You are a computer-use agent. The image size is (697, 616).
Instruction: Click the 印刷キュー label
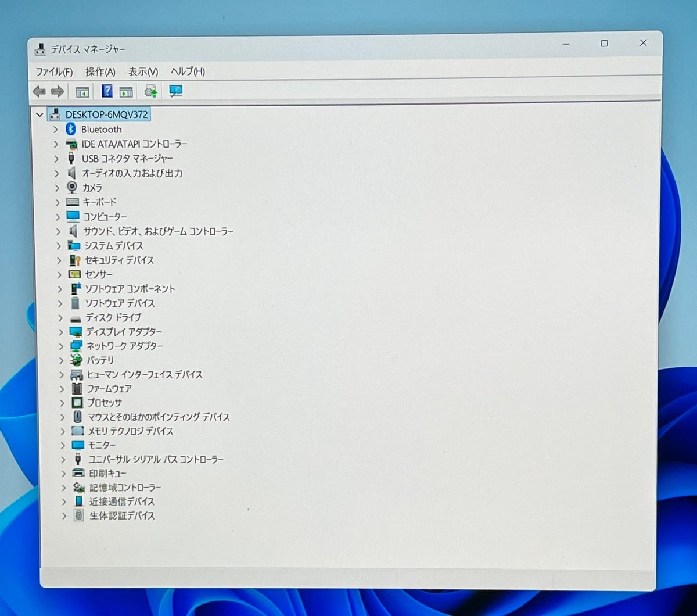tap(107, 473)
